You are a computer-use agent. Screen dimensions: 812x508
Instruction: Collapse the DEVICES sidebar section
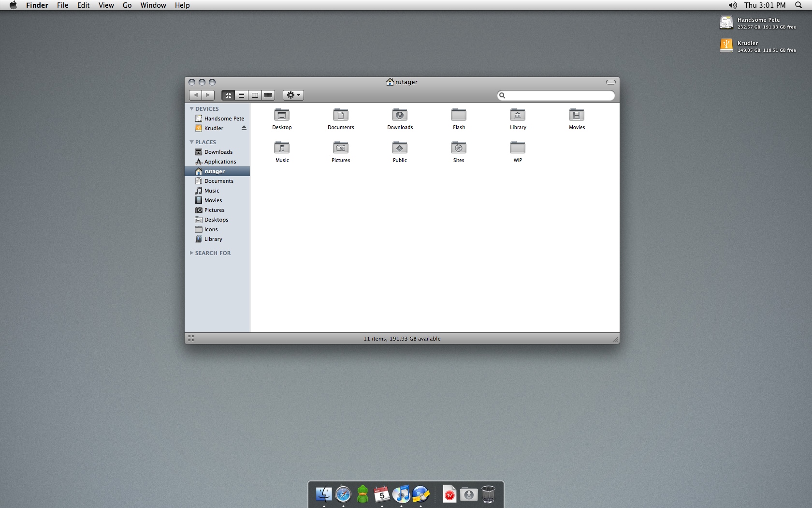[x=192, y=109]
